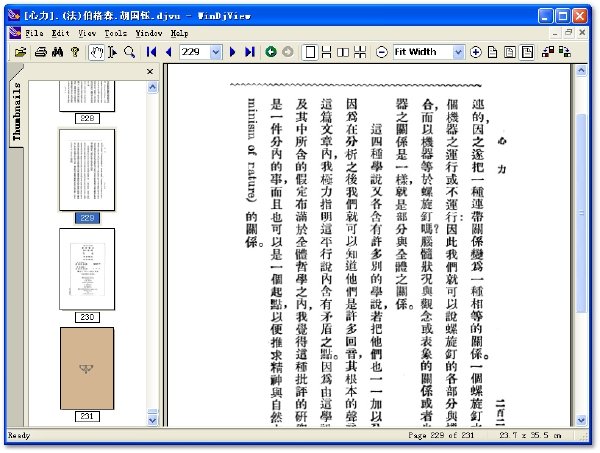This screenshot has width=600, height=453.
Task: Click the 'Ready' status bar text
Action: click(x=19, y=435)
